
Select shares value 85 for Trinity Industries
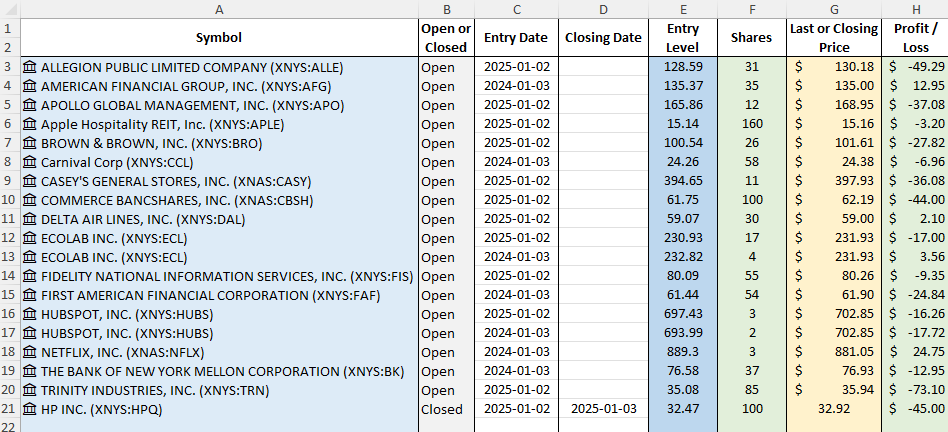(752, 390)
